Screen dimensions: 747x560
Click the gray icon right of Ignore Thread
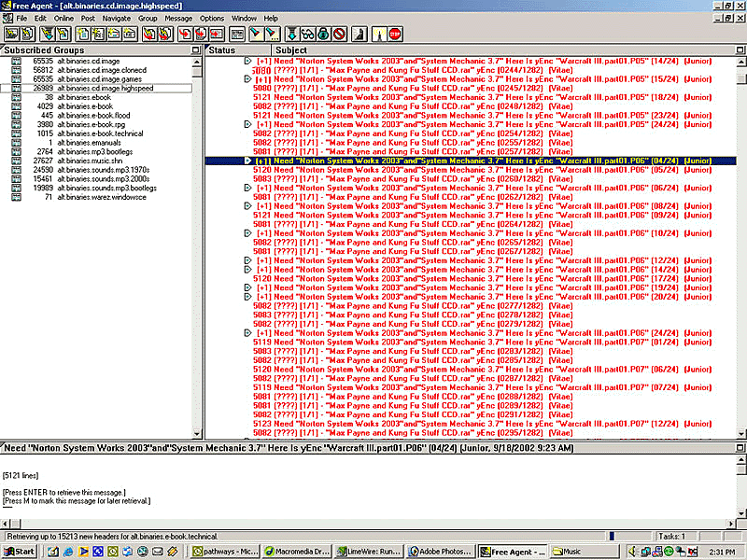(359, 34)
